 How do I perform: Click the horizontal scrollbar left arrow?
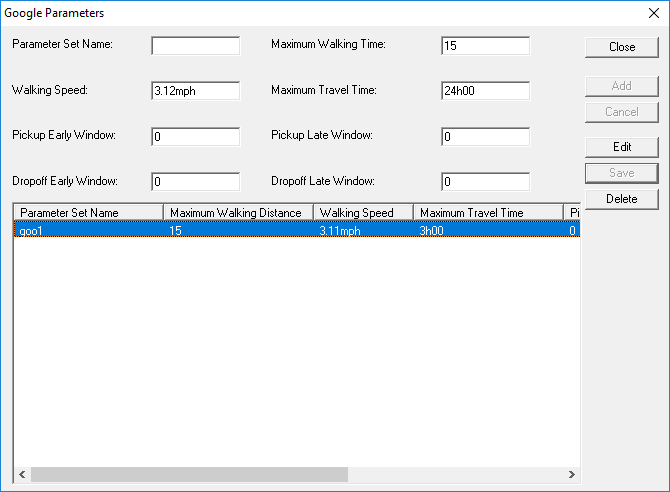[21, 475]
